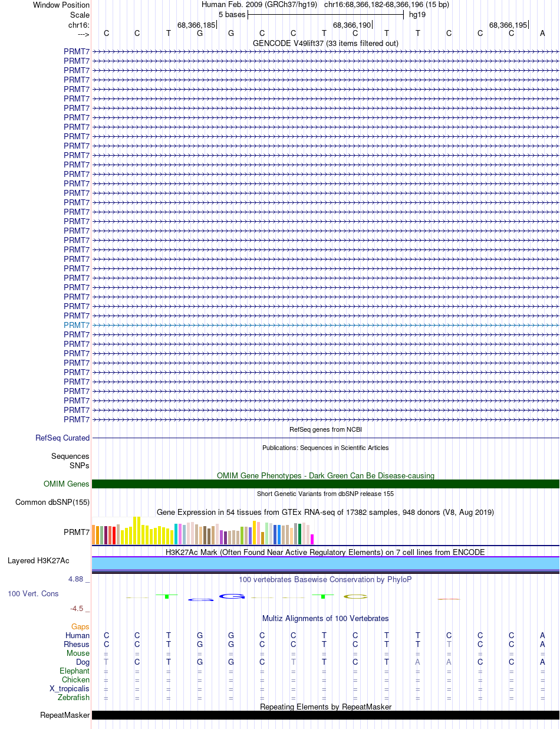
Task: Click the 5 bases scale bar
Action: pyautogui.click(x=325, y=15)
